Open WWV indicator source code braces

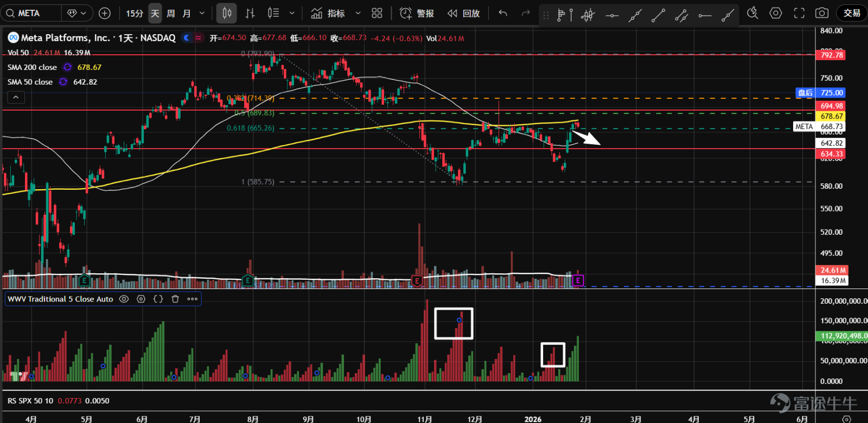point(158,299)
